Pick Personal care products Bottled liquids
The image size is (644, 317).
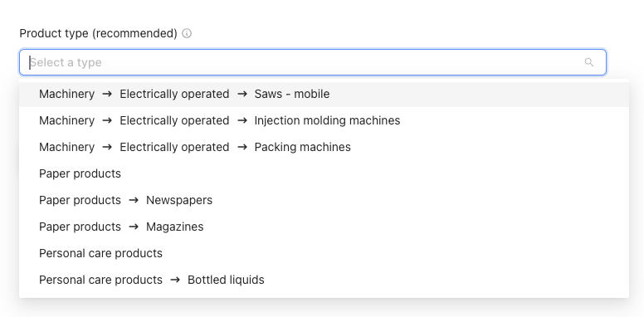(324, 280)
